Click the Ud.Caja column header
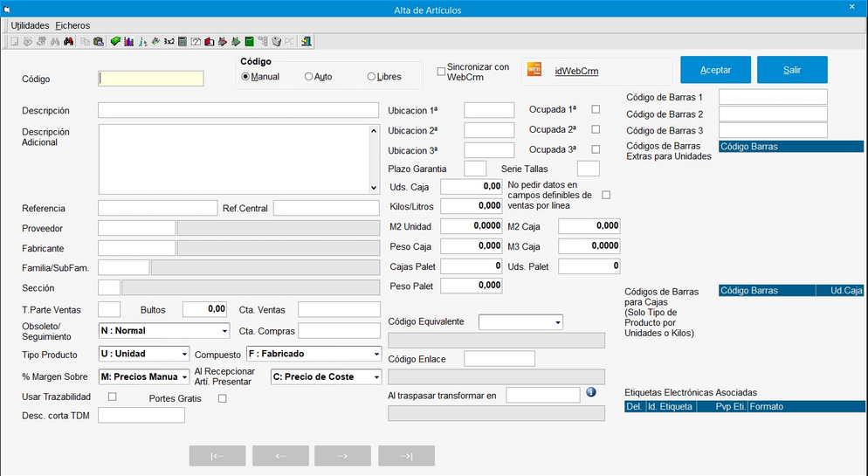 coord(840,291)
